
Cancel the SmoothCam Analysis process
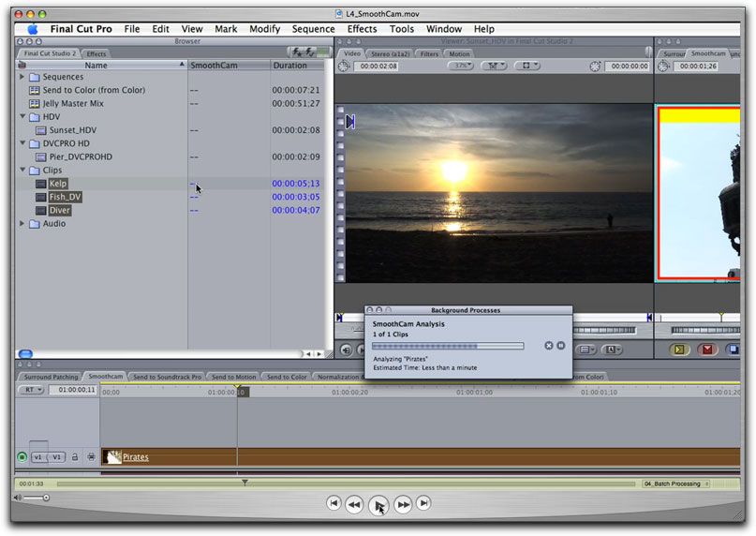pos(549,346)
